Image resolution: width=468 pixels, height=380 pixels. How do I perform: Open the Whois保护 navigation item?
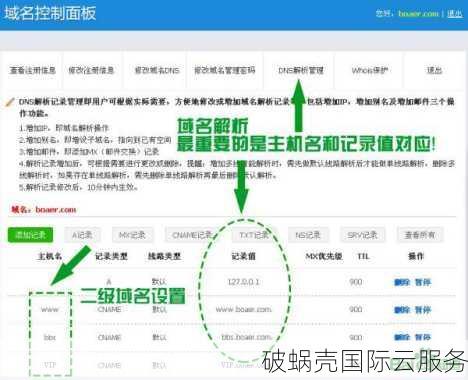(370, 70)
